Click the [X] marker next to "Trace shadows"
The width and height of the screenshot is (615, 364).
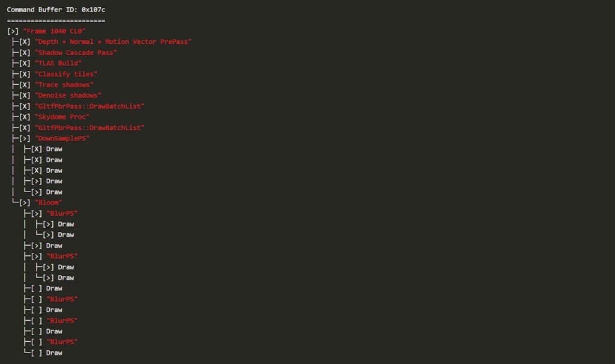click(x=24, y=85)
